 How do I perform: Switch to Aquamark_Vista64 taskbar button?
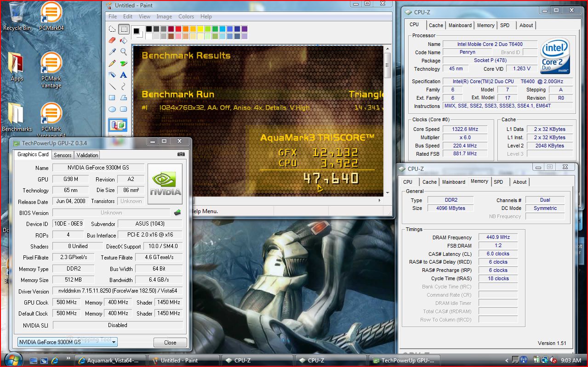111,361
